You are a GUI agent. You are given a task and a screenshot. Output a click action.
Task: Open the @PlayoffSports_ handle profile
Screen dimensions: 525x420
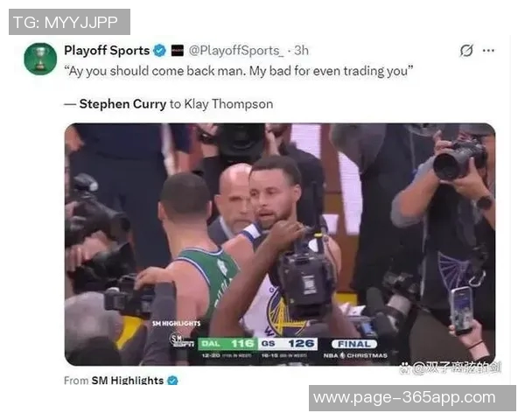click(235, 51)
